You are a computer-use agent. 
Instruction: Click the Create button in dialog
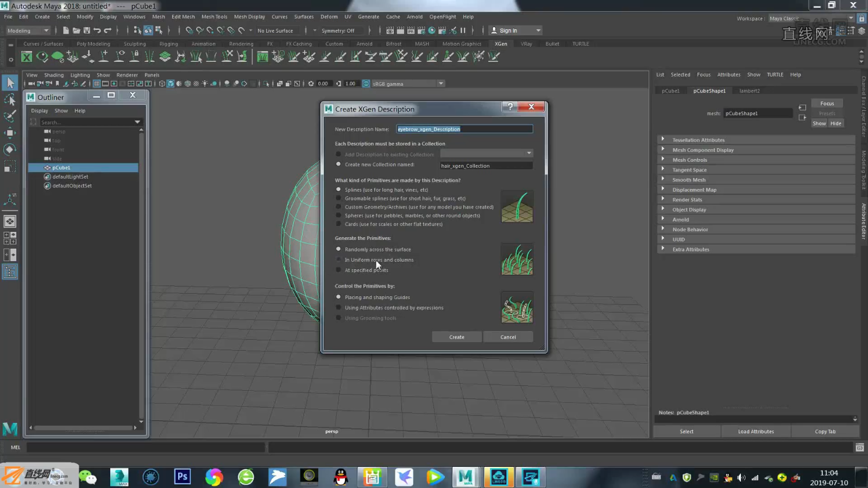click(457, 337)
